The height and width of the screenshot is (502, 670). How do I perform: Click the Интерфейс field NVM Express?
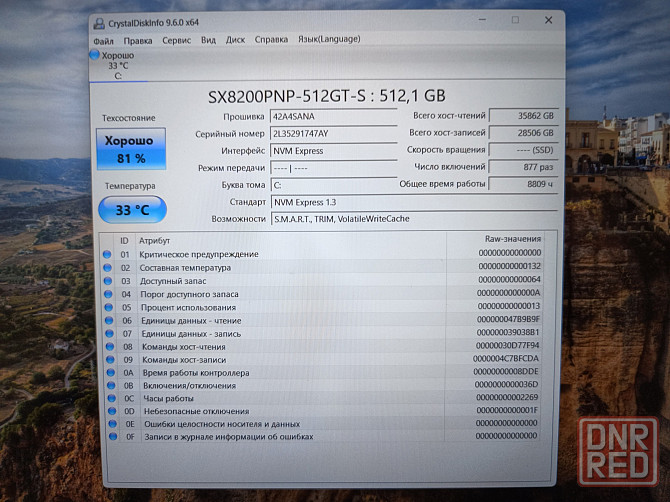coord(333,151)
